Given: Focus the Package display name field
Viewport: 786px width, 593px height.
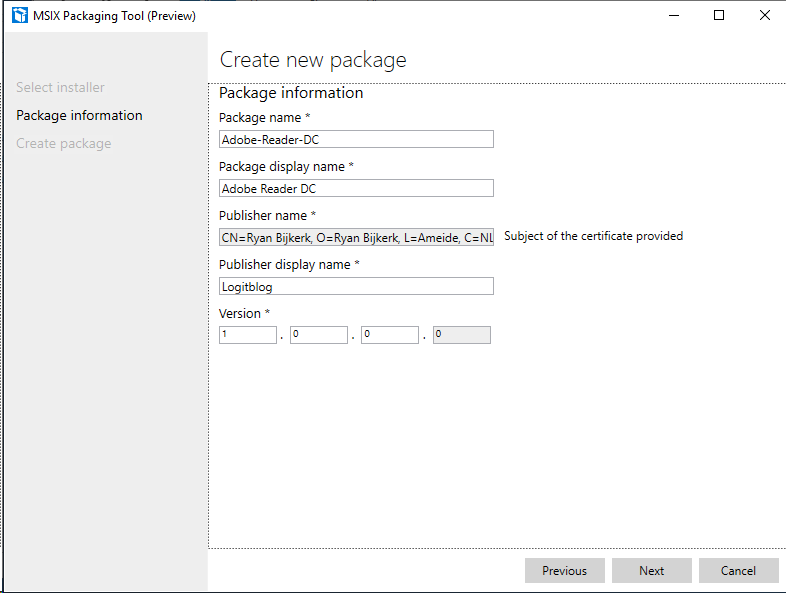Looking at the screenshot, I should (x=356, y=188).
